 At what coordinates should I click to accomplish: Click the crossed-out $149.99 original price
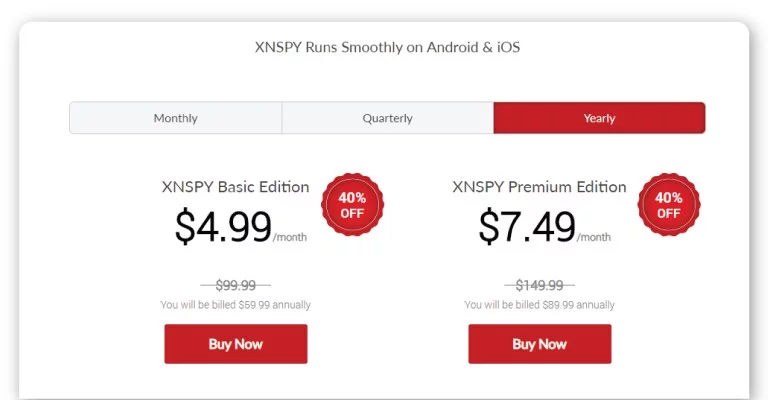click(539, 285)
